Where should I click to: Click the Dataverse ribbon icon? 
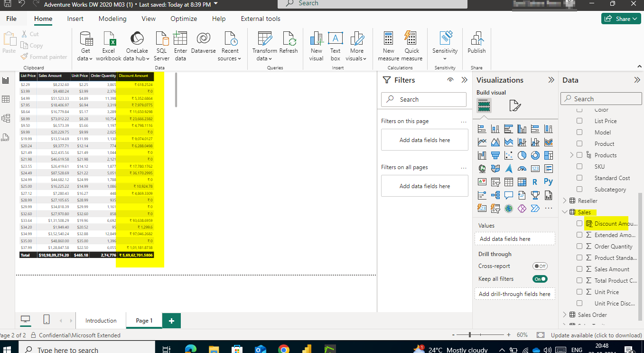pos(203,43)
